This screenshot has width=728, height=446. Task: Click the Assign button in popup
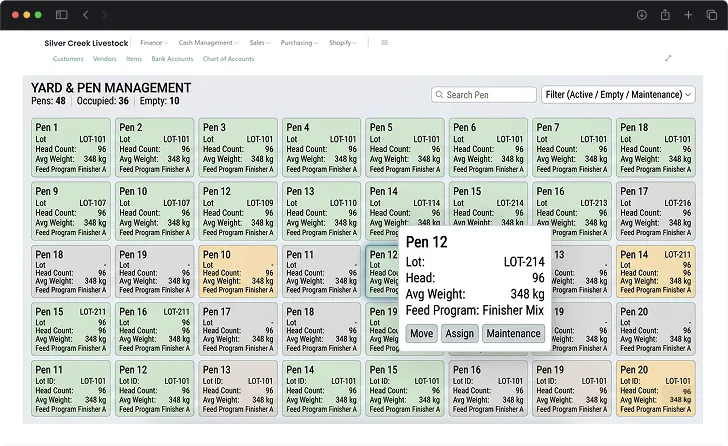pyautogui.click(x=460, y=333)
